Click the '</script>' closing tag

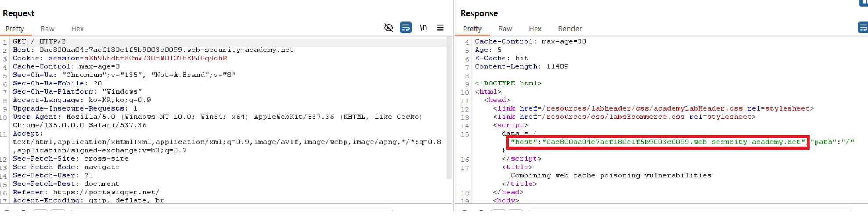(522, 158)
